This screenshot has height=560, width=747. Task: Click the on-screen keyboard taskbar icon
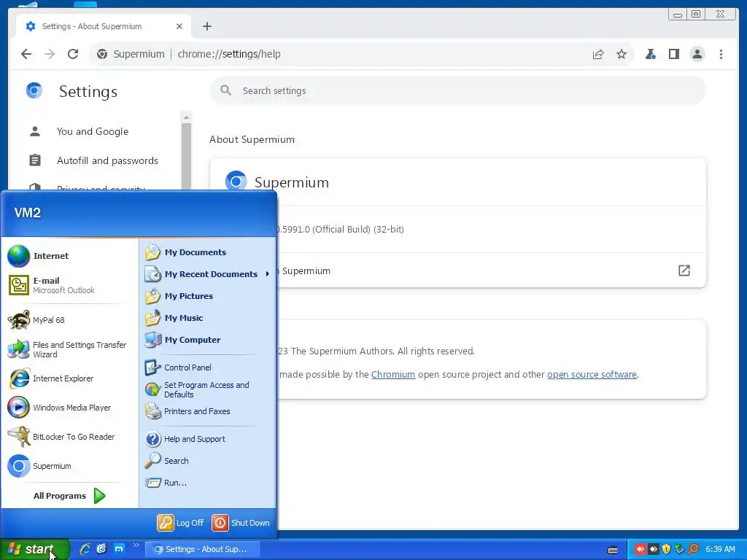pyautogui.click(x=613, y=550)
